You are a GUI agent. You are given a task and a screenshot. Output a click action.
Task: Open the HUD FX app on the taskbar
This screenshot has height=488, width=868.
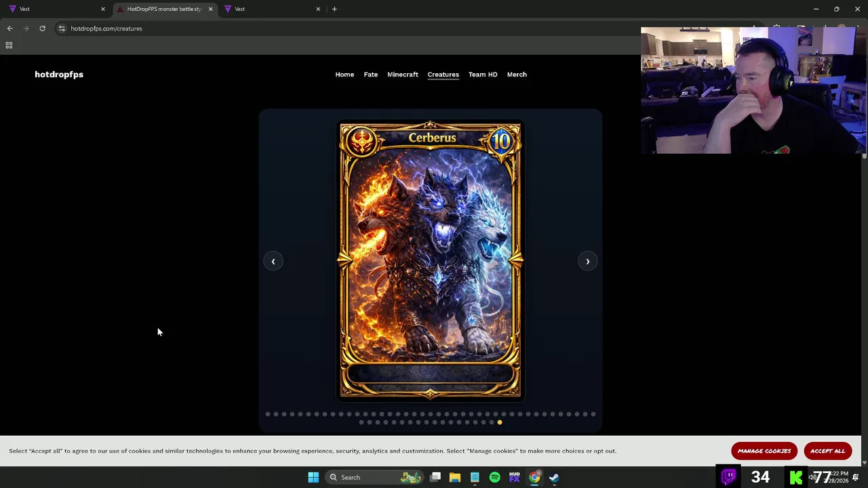[515, 477]
